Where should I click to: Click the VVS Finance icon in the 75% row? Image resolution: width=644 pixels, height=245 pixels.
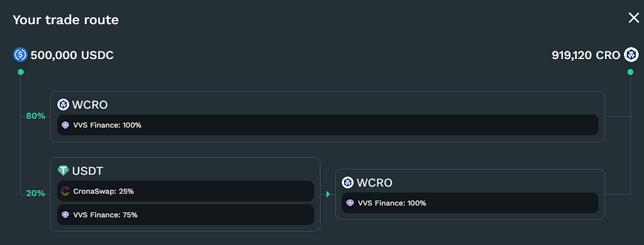pos(65,215)
